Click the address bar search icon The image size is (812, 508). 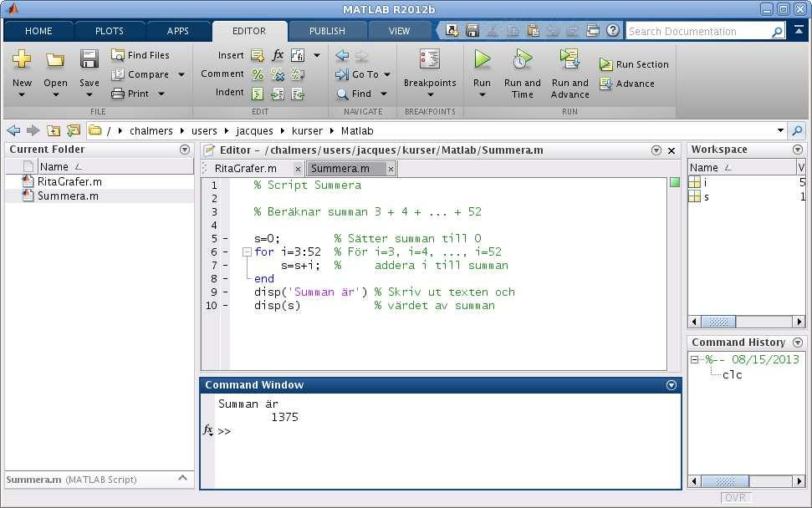[x=797, y=130]
